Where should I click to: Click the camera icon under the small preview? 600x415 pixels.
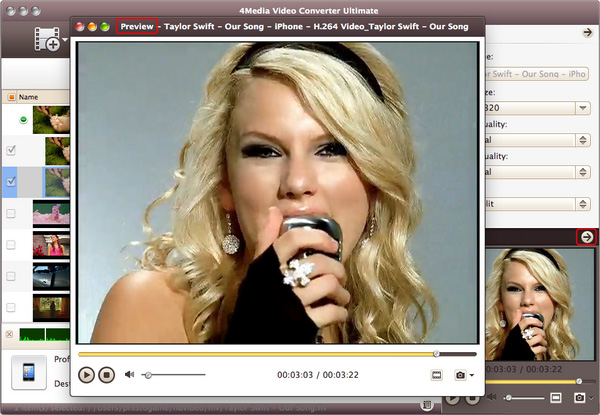579,398
